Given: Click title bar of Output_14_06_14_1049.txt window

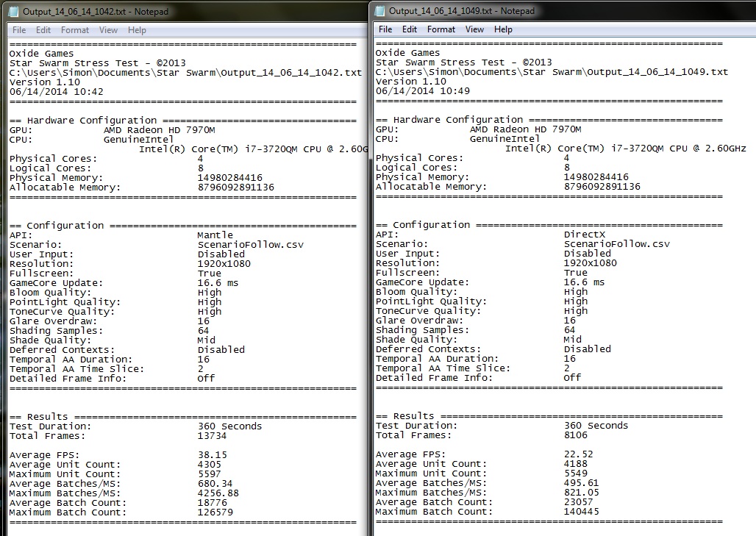Looking at the screenshot, I should (x=564, y=11).
